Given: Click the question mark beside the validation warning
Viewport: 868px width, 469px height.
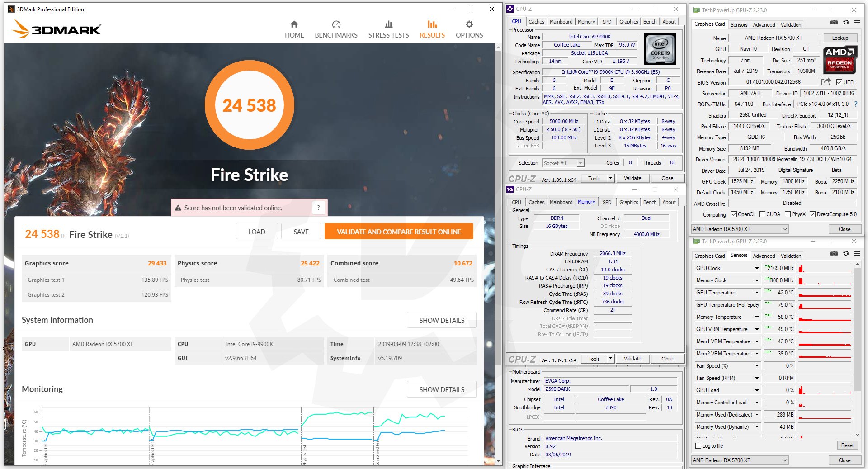Looking at the screenshot, I should pyautogui.click(x=318, y=208).
